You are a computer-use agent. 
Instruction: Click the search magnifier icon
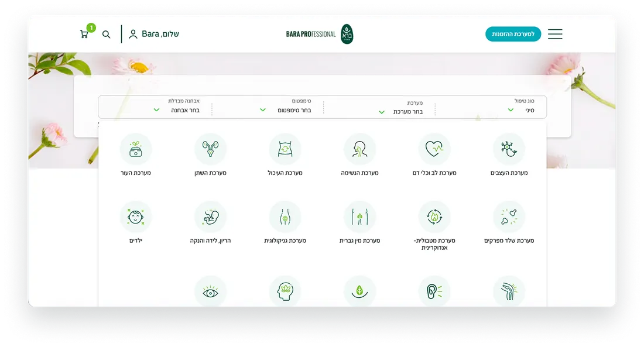(107, 35)
